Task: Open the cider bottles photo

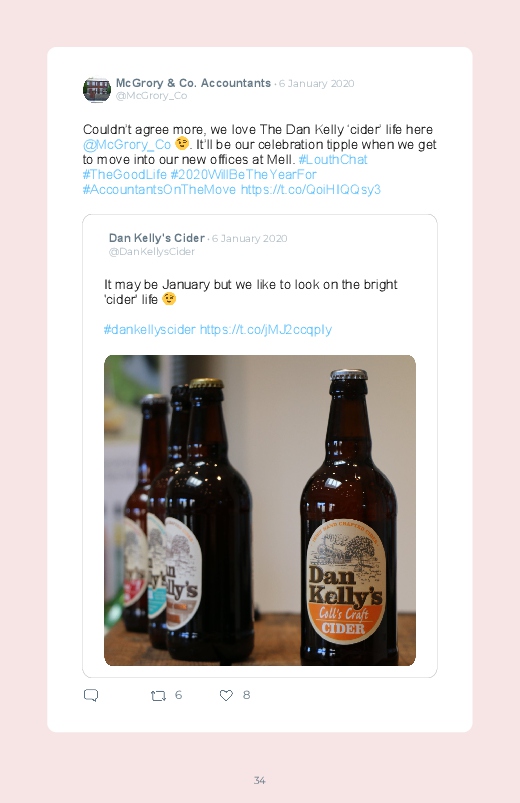Action: (260, 510)
